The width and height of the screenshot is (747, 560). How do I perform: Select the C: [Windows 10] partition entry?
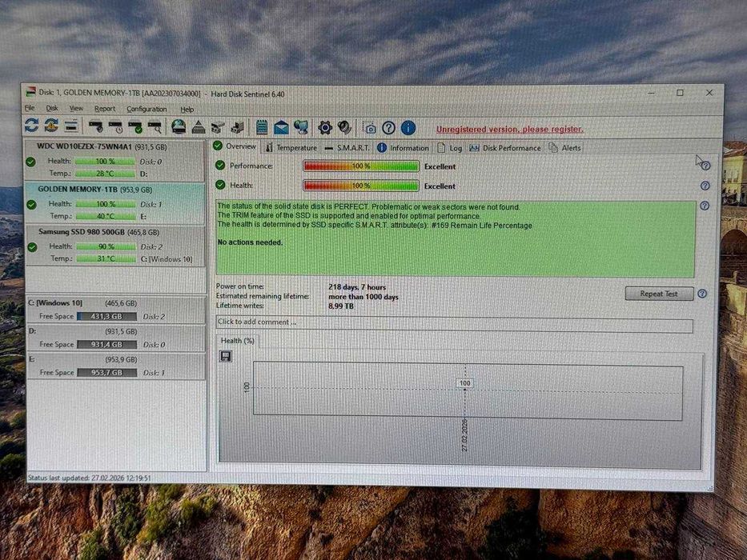(116, 310)
